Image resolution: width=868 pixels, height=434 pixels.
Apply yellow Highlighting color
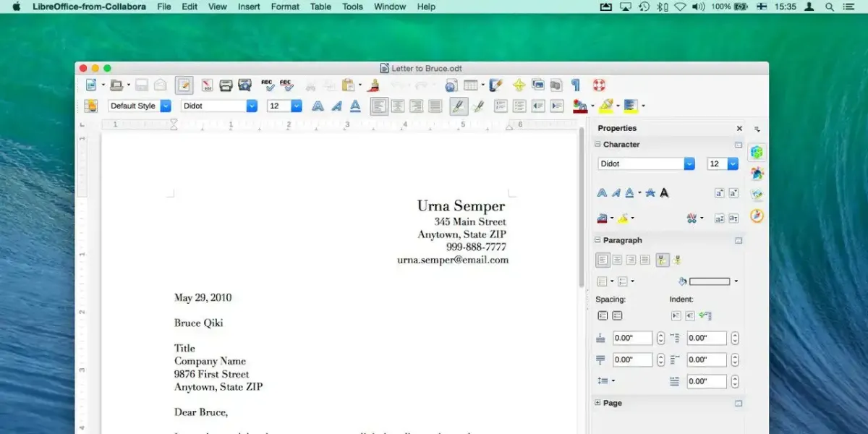pos(606,106)
